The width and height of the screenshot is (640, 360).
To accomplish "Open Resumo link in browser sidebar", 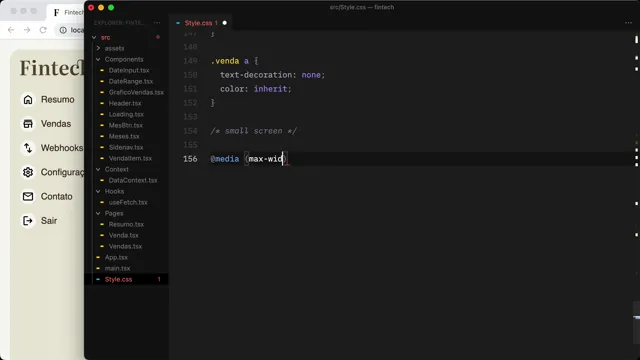I will [x=58, y=100].
